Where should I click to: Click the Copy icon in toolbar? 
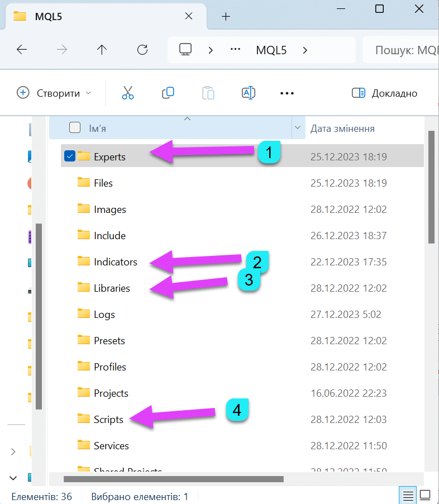(168, 93)
